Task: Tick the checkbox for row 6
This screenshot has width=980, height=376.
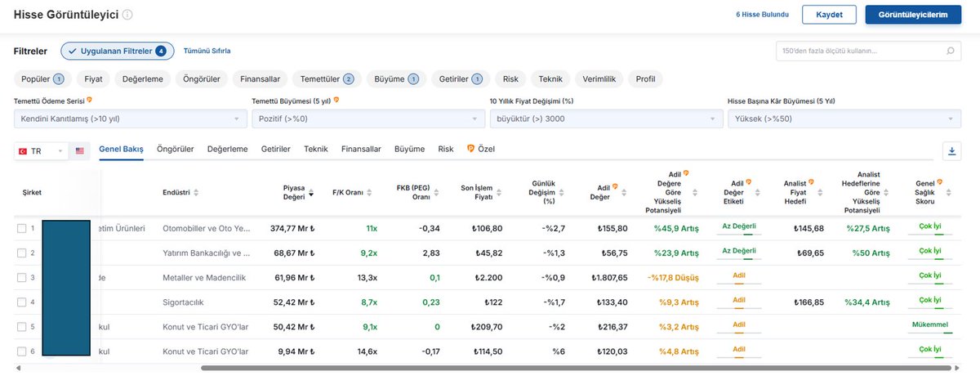Action: 21,351
